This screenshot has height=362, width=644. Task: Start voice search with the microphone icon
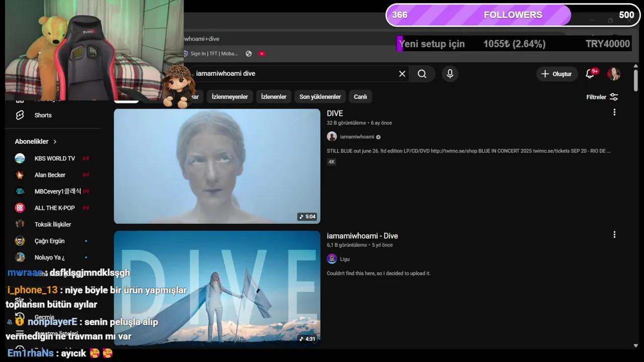(450, 74)
